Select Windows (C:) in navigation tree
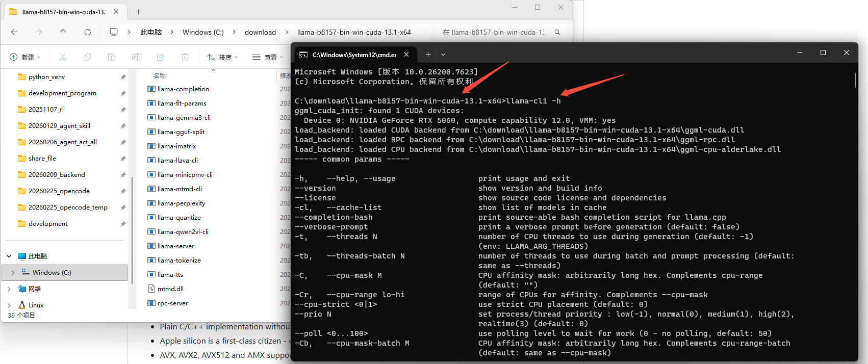This screenshot has width=868, height=364. (x=65, y=273)
